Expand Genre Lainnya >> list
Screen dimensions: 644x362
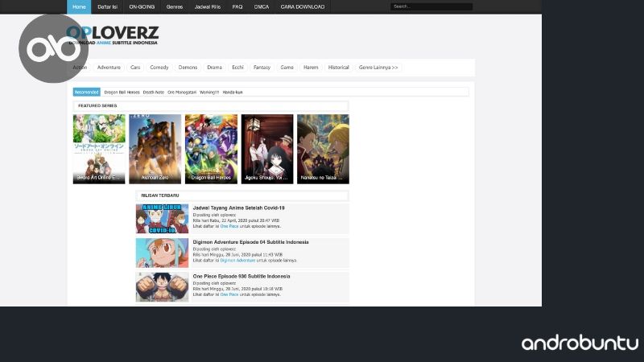tap(378, 68)
